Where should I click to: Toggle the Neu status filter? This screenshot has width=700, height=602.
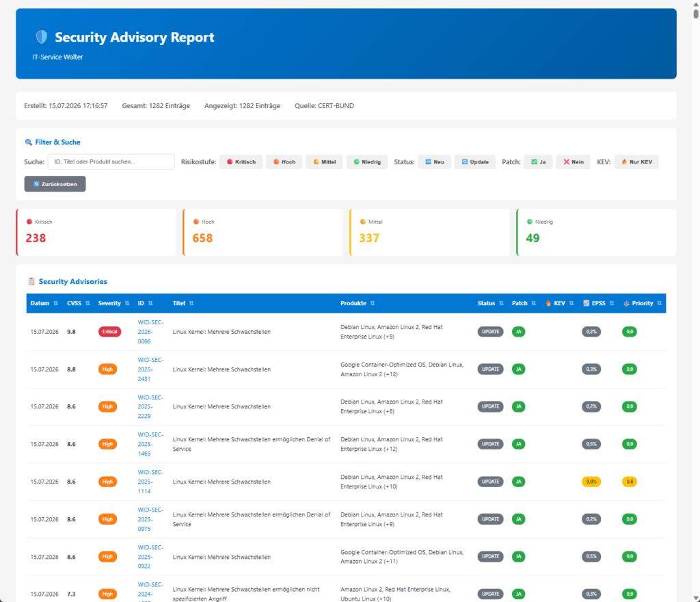click(434, 161)
